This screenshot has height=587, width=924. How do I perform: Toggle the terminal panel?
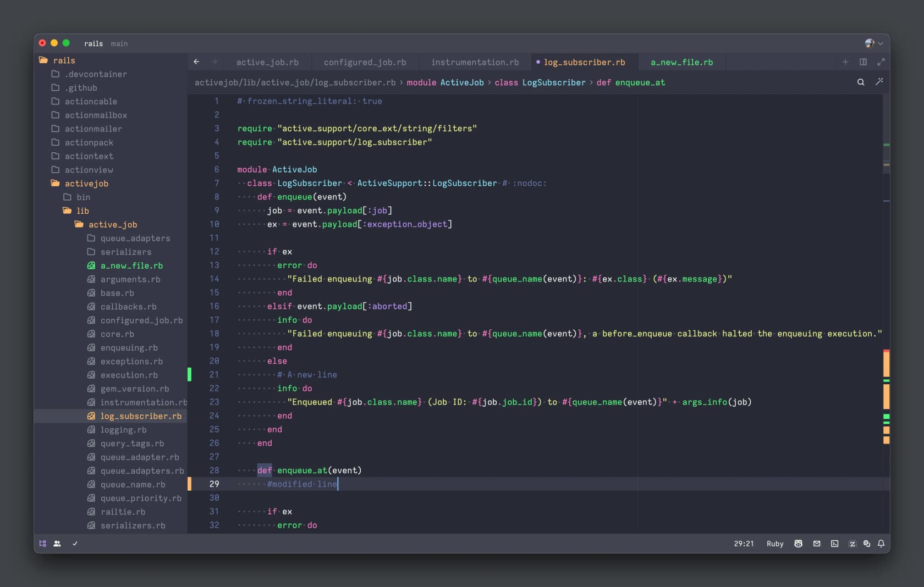click(x=834, y=544)
